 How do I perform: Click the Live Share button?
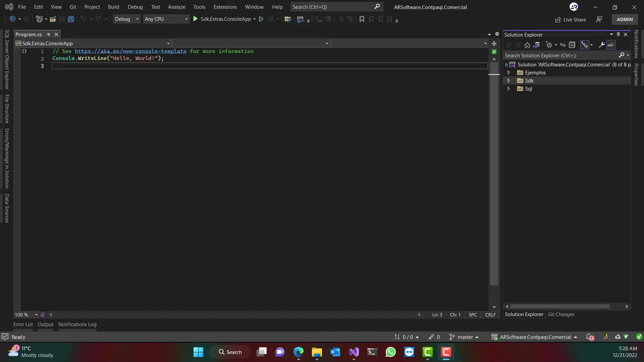click(x=570, y=20)
